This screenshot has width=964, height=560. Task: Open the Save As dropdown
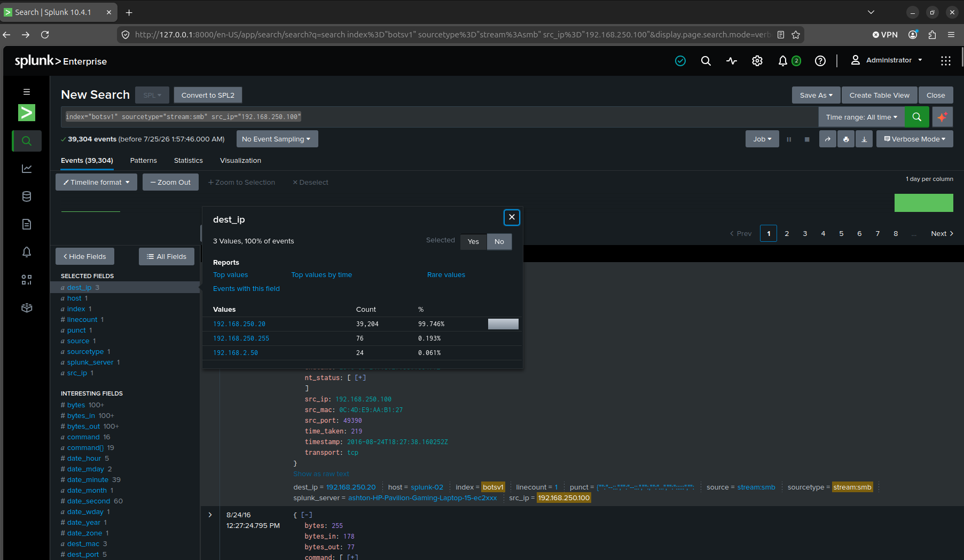pos(816,95)
